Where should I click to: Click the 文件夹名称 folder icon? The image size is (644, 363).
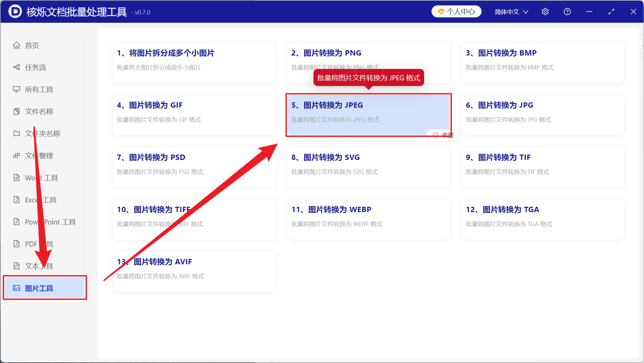point(16,133)
